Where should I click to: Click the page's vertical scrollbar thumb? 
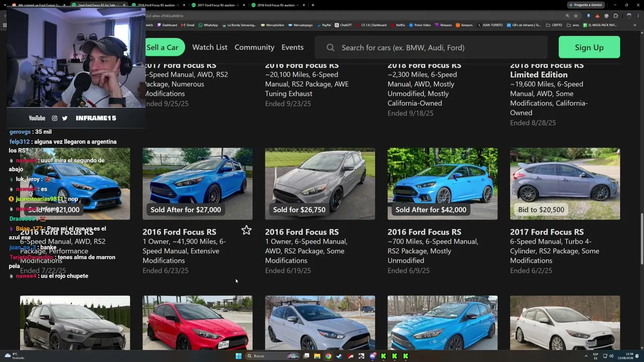[x=641, y=240]
